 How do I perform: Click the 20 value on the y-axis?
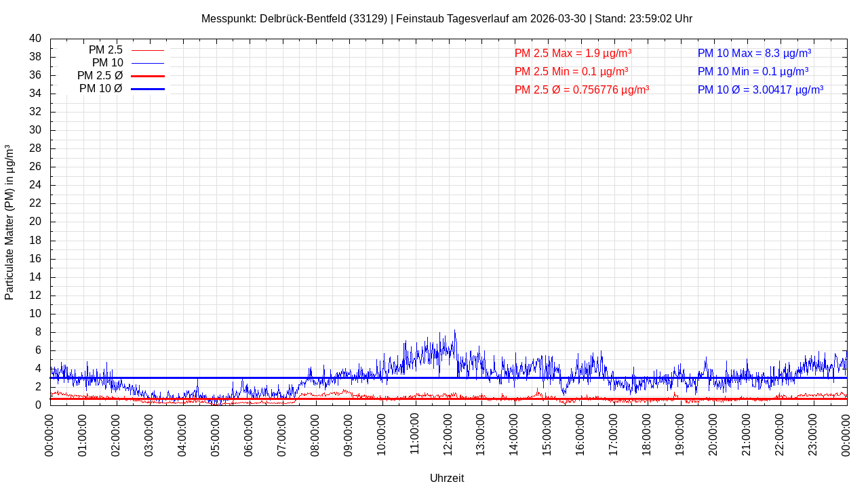coord(35,222)
